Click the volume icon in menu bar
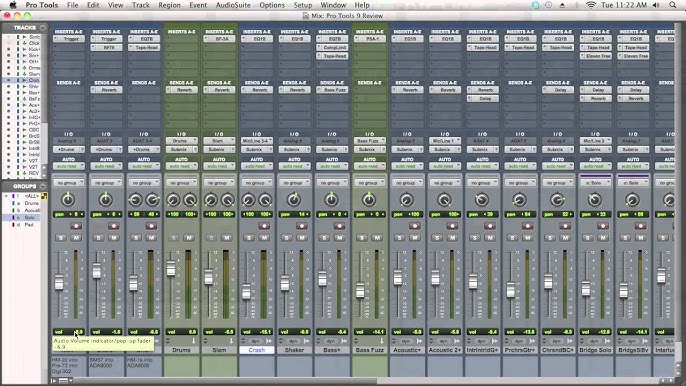Screen dimensions: 686x386 (x=656, y=5)
